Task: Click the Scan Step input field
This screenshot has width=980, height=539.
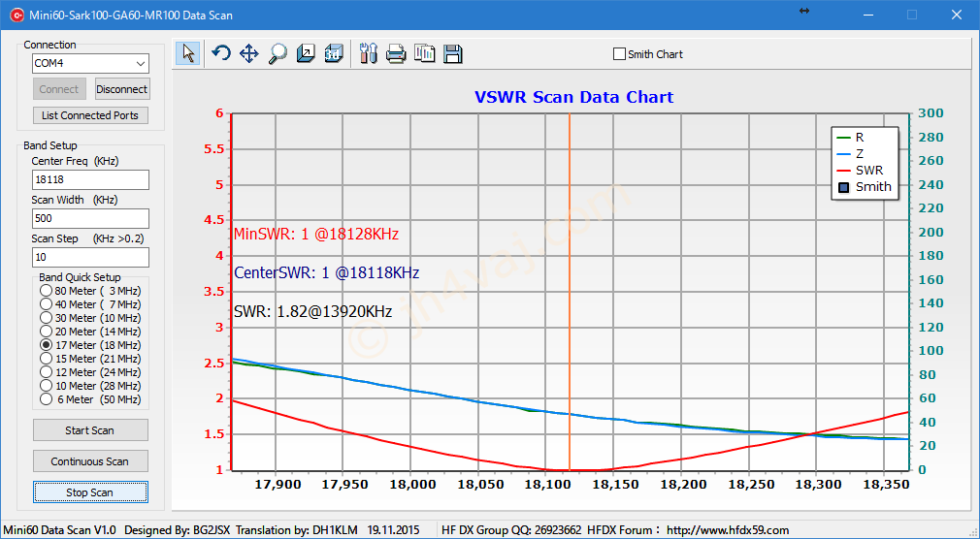Action: tap(90, 257)
